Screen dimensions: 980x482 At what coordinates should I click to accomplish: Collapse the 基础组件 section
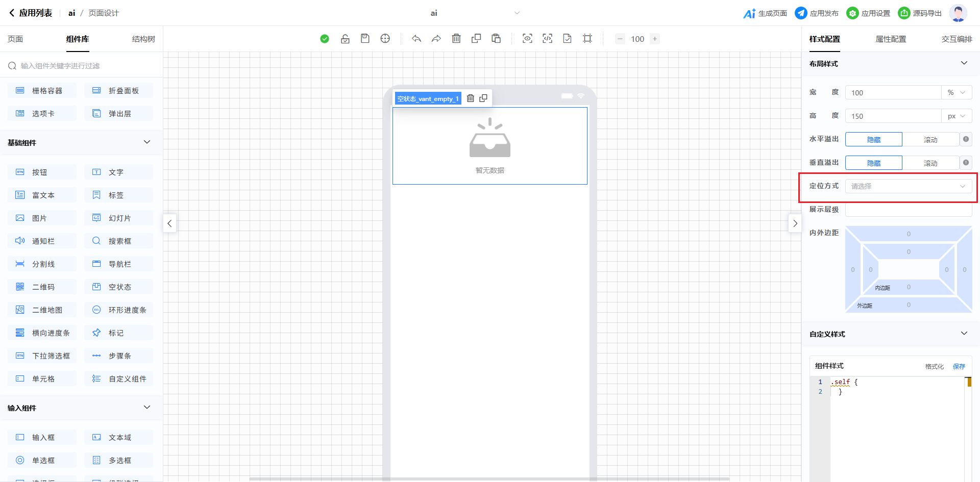[147, 142]
